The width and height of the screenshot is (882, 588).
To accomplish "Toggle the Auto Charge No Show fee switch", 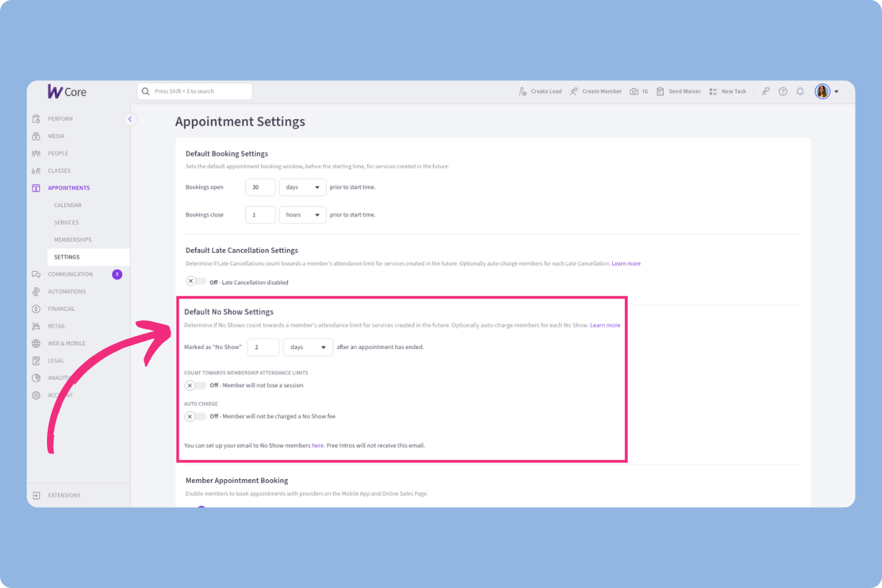I will point(196,415).
